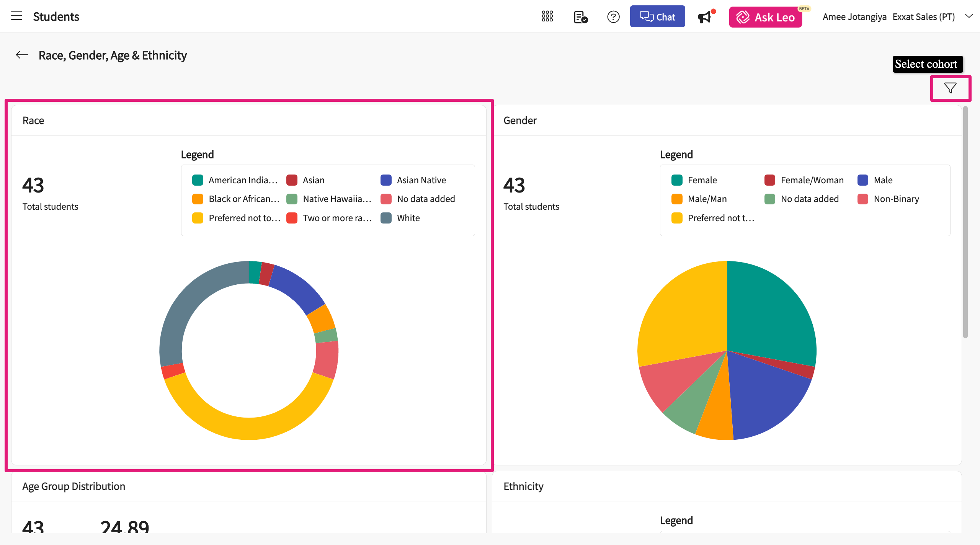Expand the user account dropdown chevron
The height and width of the screenshot is (545, 980).
tap(969, 16)
